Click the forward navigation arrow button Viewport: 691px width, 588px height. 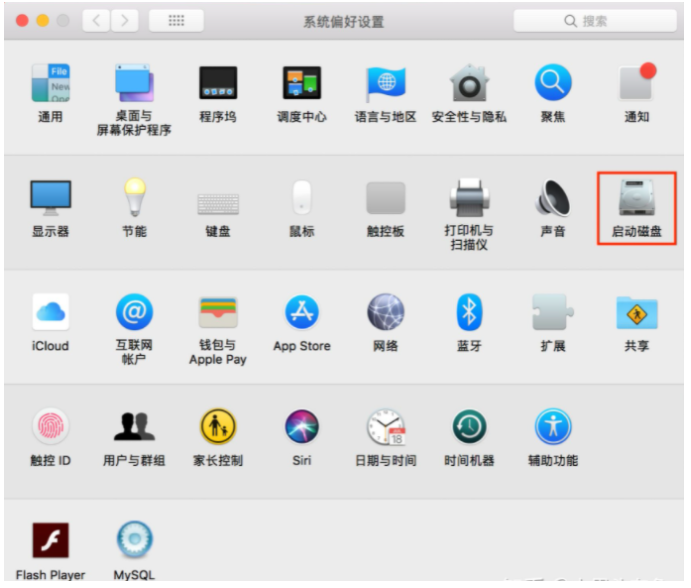124,21
